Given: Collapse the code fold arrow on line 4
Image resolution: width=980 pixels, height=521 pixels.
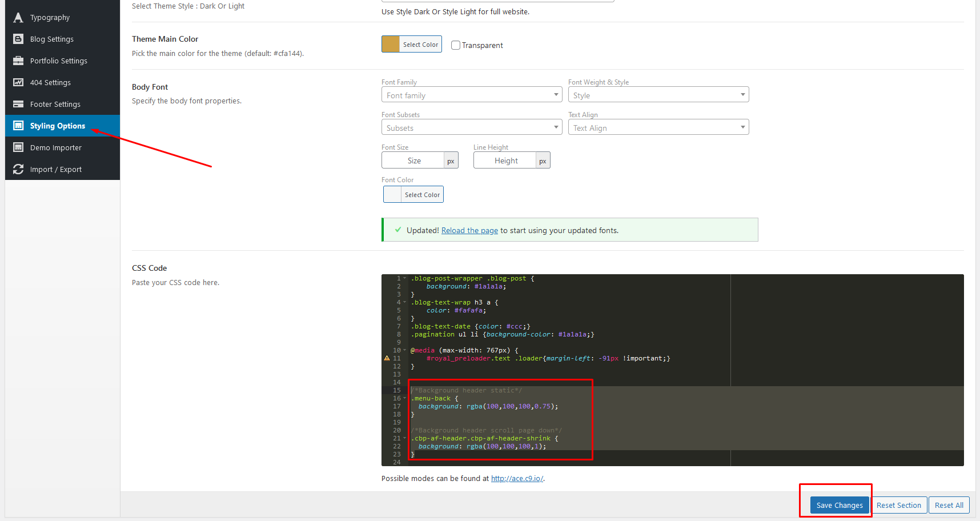Looking at the screenshot, I should (405, 302).
